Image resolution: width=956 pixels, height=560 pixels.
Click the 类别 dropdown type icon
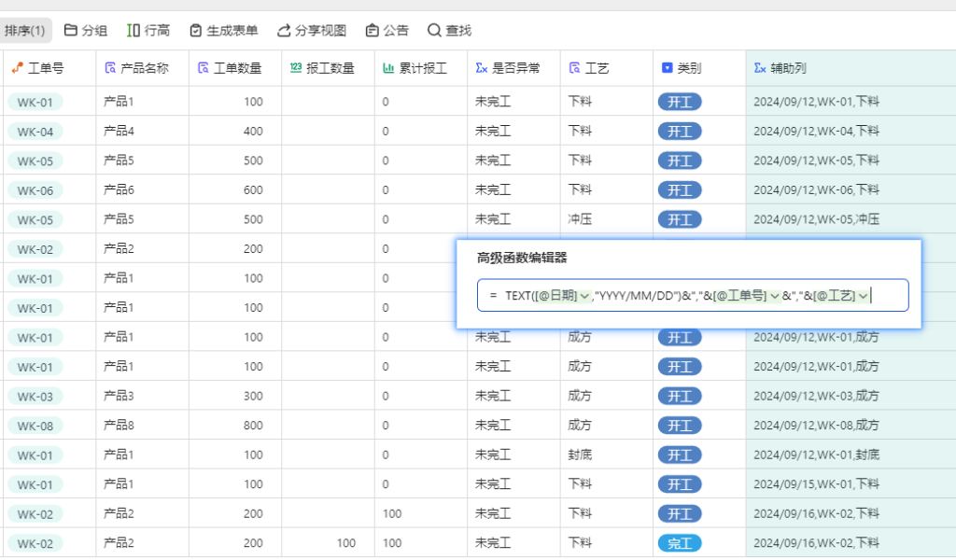[x=667, y=67]
